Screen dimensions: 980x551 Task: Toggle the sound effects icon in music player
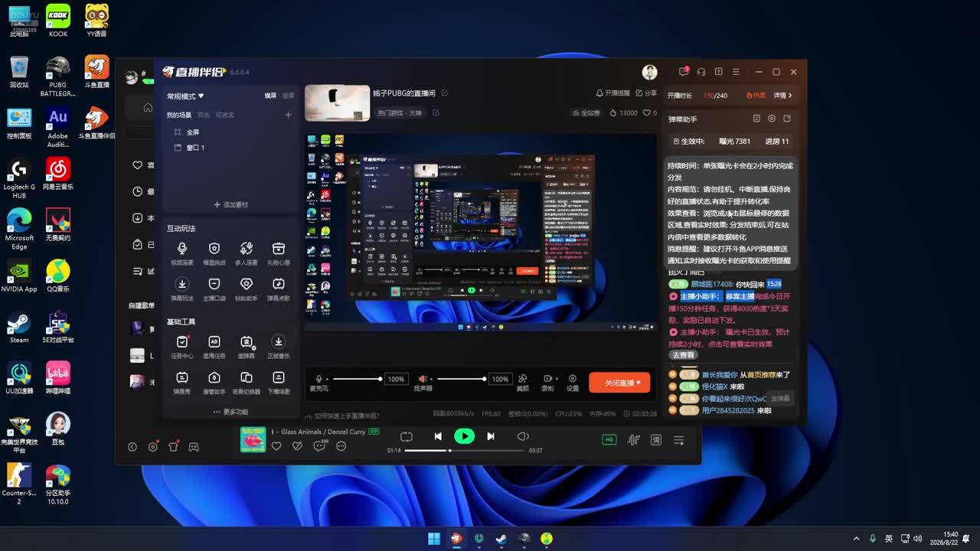point(633,440)
